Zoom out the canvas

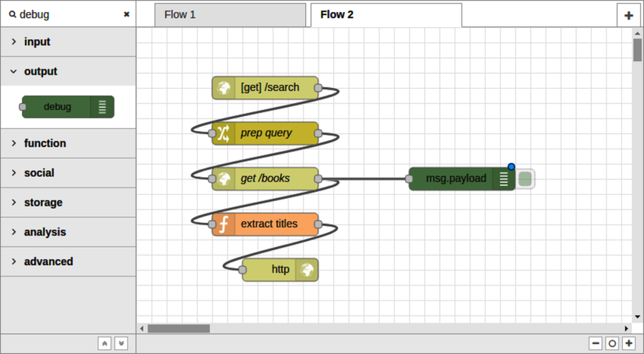coord(596,343)
